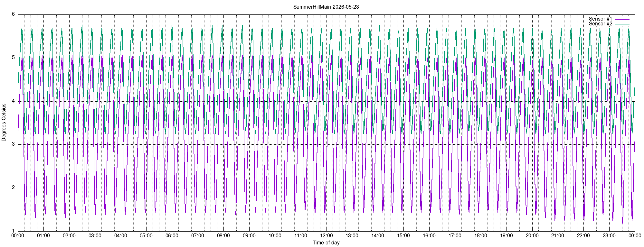The image size is (644, 247).
Task: Click the 15:00 time axis tick label
Action: click(403, 236)
